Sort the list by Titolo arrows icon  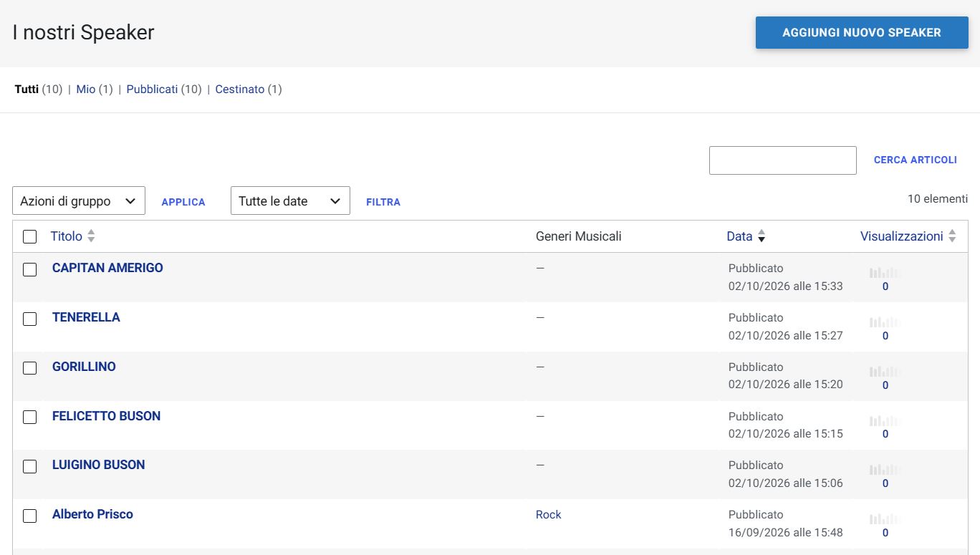[91, 236]
